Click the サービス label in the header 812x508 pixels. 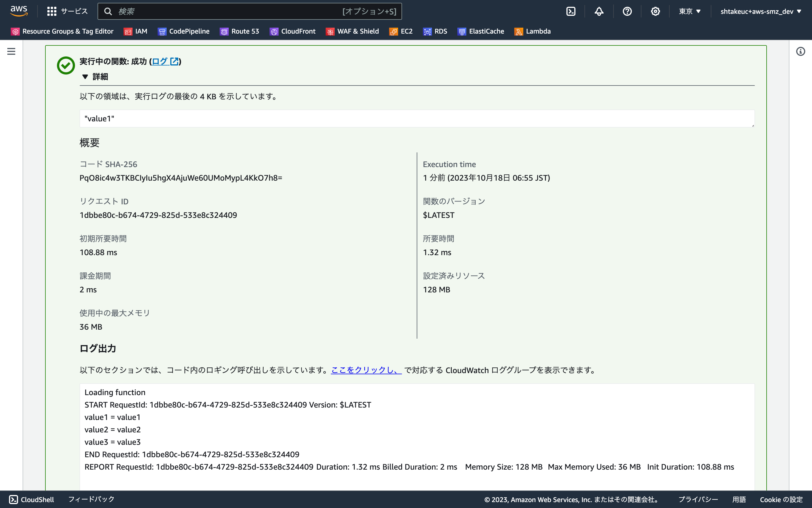[74, 11]
